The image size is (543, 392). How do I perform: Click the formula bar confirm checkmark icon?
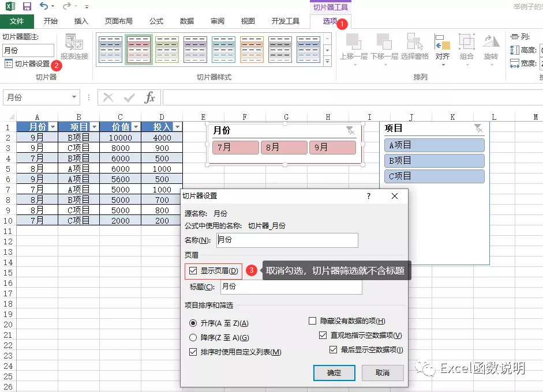tap(129, 98)
